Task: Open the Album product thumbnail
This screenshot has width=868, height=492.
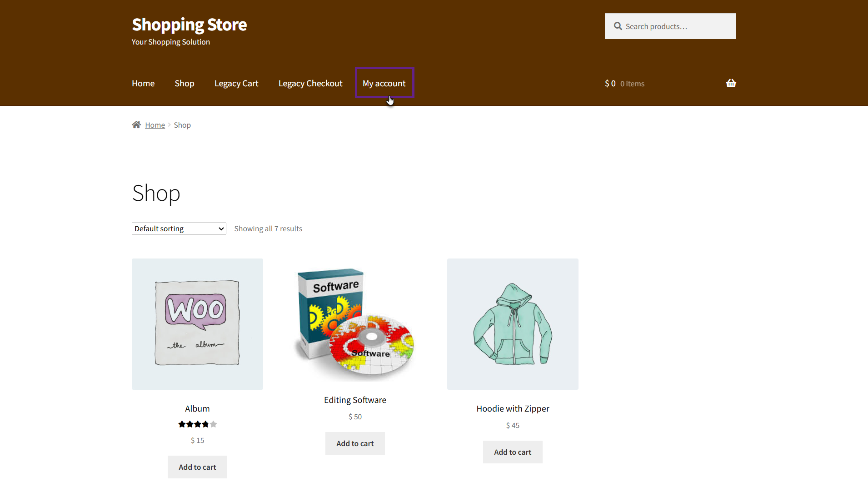Action: coord(197,324)
